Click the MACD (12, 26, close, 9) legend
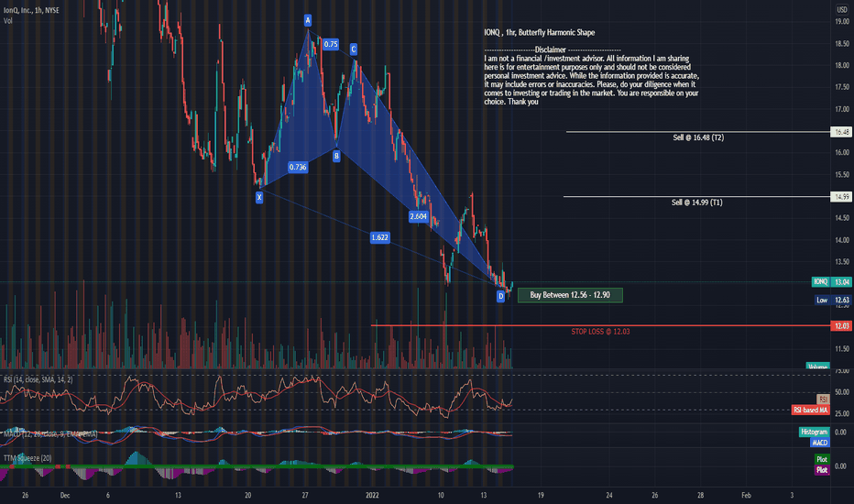 click(50, 433)
